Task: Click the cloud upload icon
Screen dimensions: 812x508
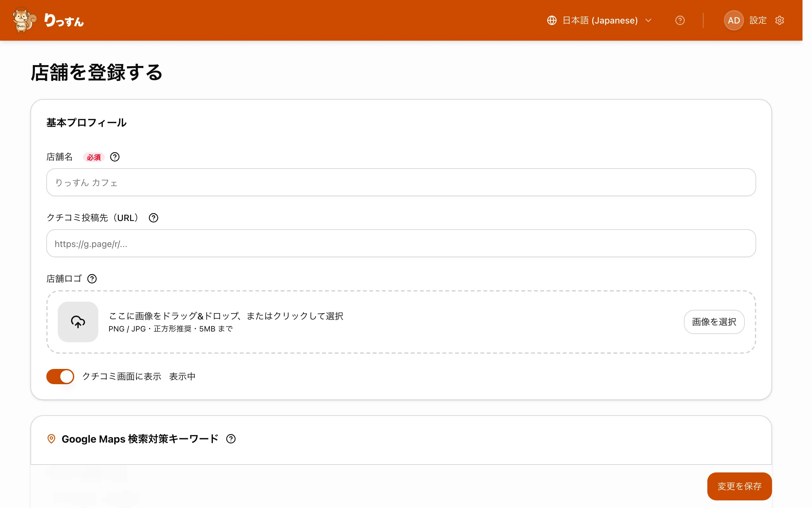Action: click(78, 322)
